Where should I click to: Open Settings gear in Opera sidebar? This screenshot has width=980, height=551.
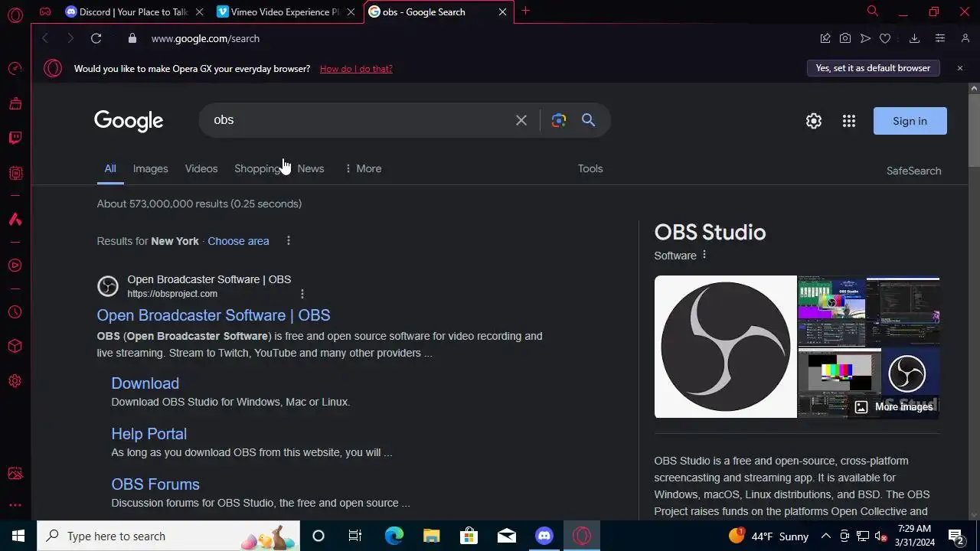point(15,381)
